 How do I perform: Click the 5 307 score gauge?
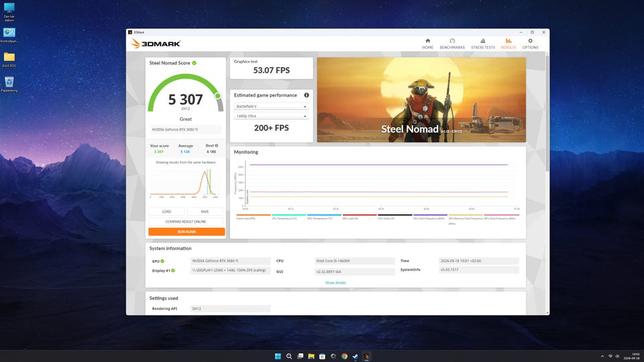pos(186,94)
